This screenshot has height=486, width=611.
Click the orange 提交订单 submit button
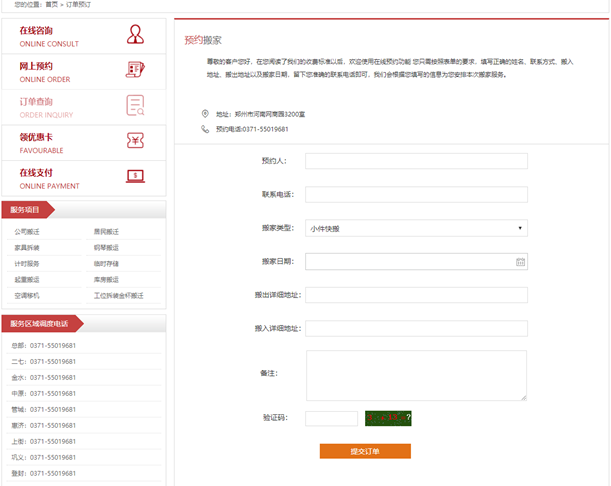click(365, 452)
